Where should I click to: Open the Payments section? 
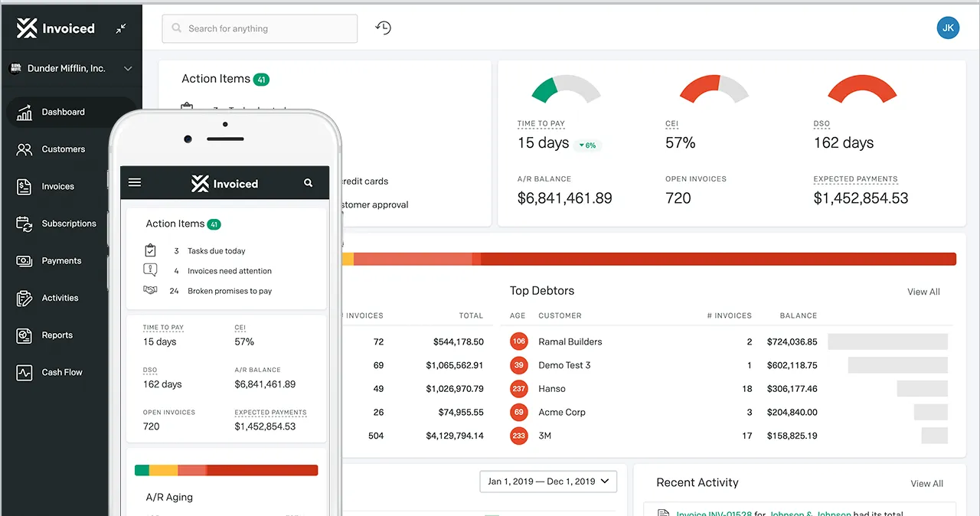pos(60,260)
